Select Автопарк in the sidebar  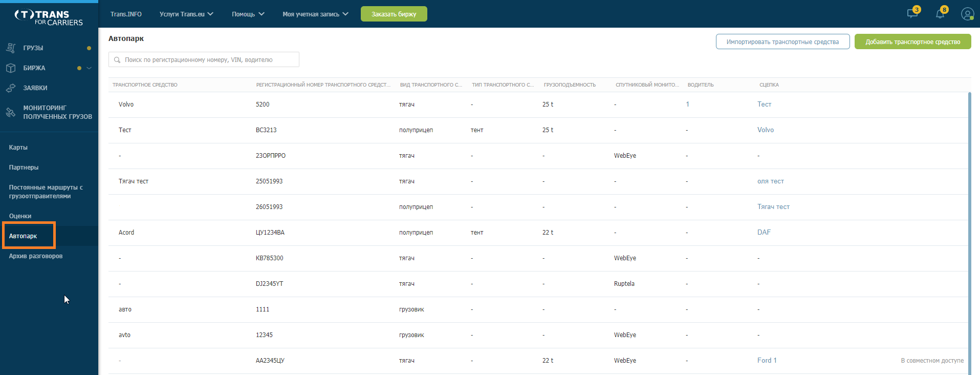pos(23,236)
